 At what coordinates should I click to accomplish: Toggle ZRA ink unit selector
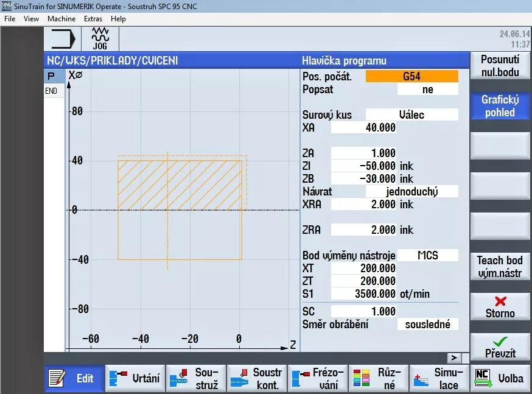pyautogui.click(x=407, y=230)
